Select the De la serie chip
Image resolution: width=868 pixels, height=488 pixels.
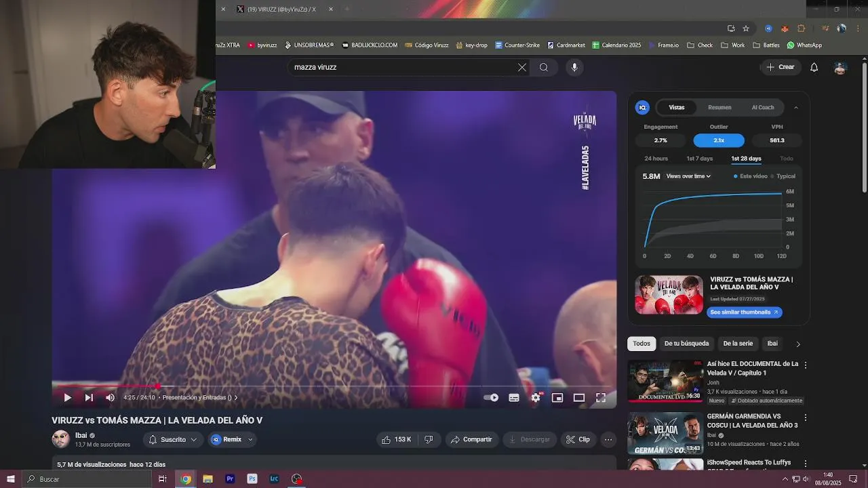738,344
